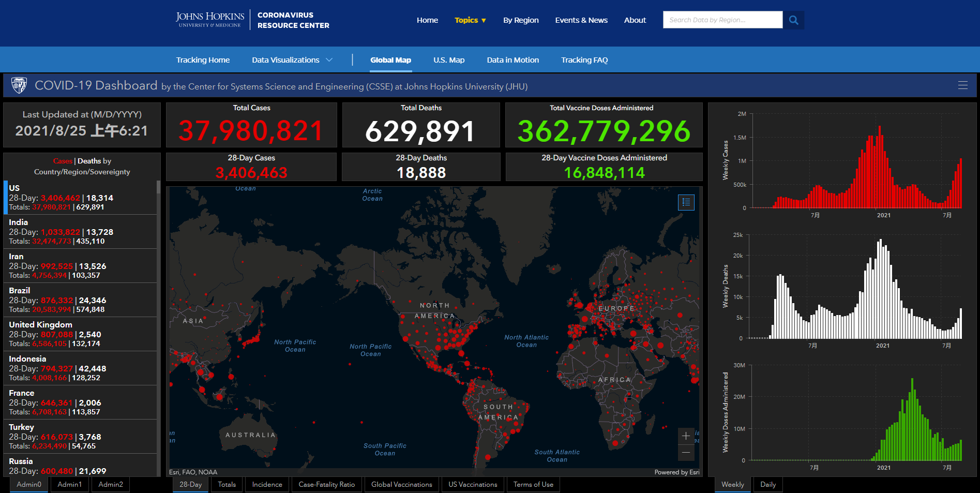Click the Search Data by Region field
This screenshot has width=980, height=493.
click(722, 20)
